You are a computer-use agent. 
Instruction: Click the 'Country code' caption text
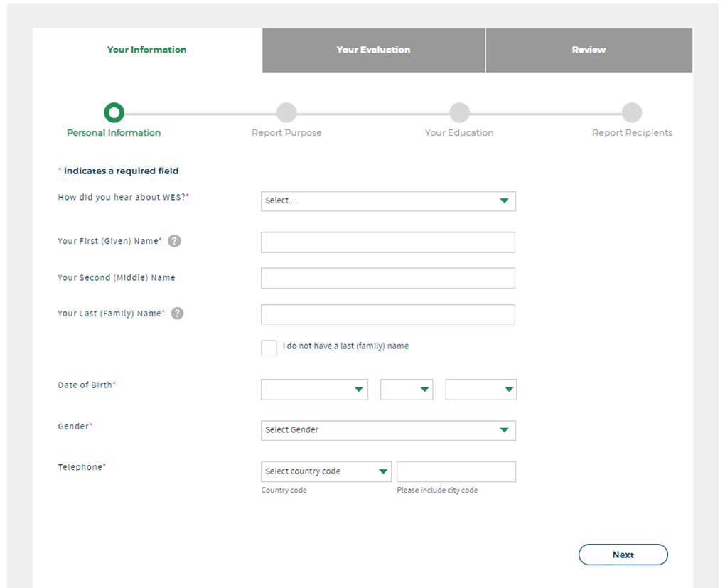pyautogui.click(x=284, y=490)
